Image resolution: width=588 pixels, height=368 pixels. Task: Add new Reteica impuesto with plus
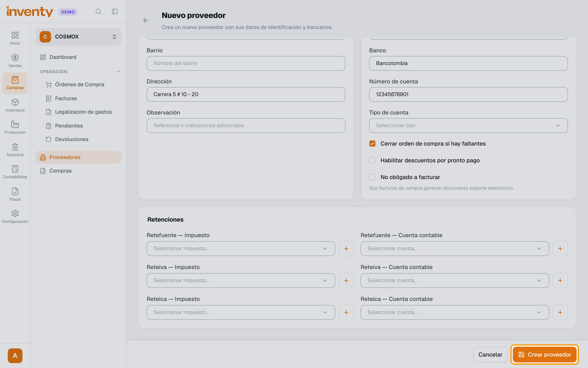346,312
